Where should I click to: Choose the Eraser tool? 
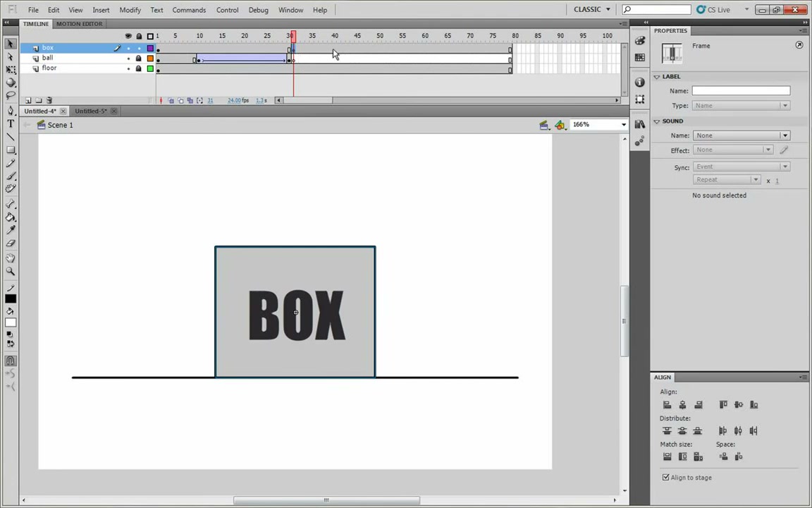(11, 243)
